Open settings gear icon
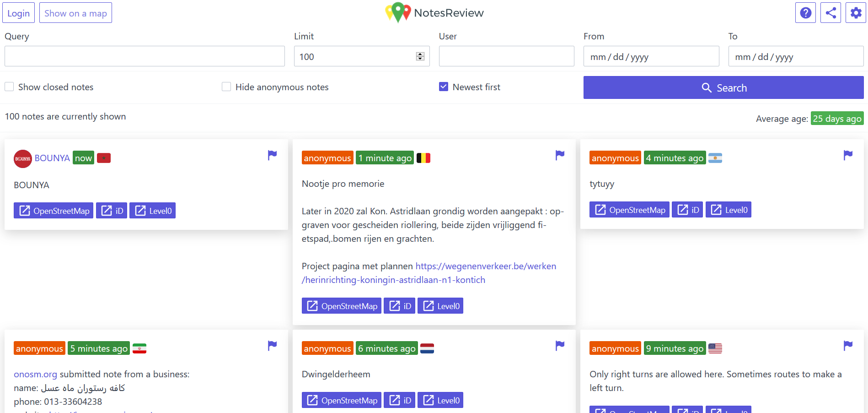 (x=856, y=13)
